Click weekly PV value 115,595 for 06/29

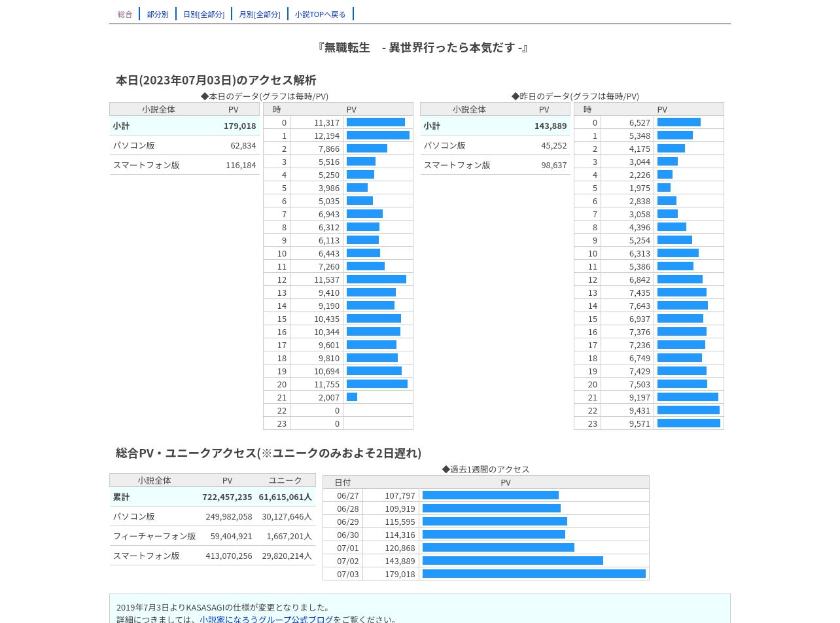point(400,522)
